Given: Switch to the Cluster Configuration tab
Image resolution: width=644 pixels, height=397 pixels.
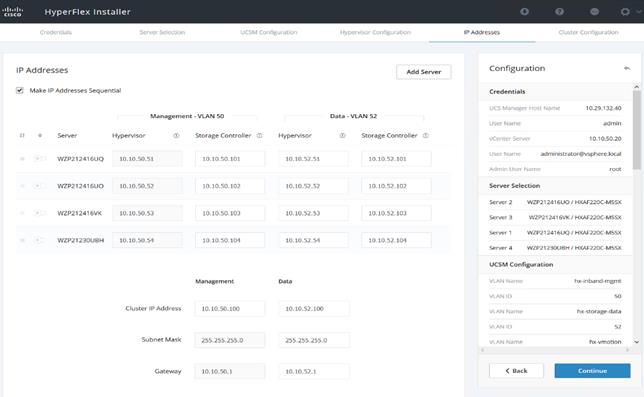Looking at the screenshot, I should coord(588,32).
